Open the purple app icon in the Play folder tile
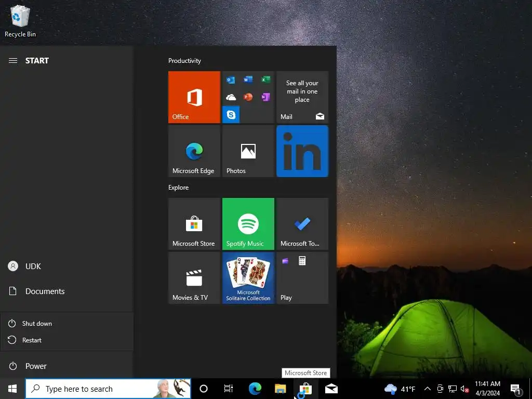 [x=285, y=261]
